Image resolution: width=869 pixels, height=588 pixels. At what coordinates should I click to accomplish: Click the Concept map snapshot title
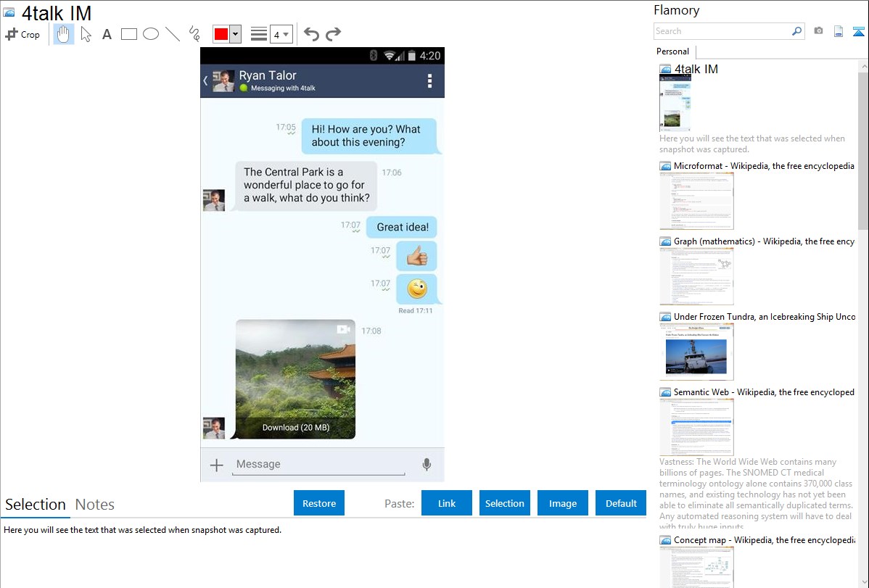tap(764, 539)
